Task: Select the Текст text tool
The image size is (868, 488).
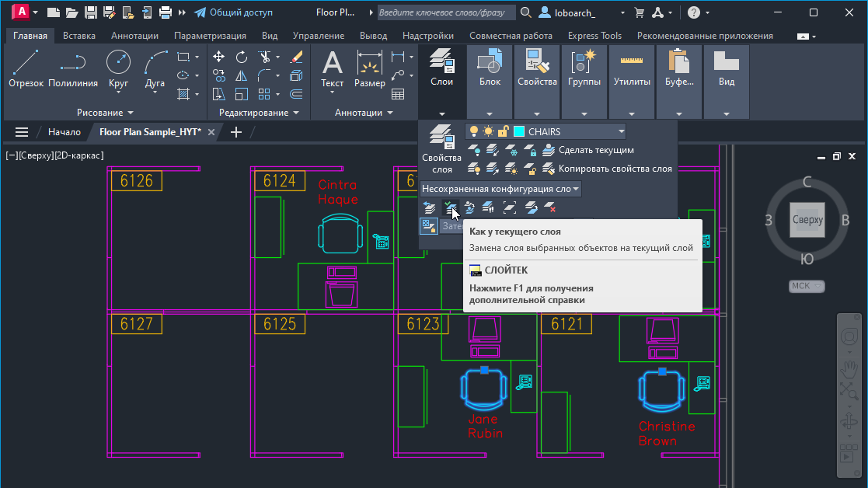Action: tap(332, 68)
